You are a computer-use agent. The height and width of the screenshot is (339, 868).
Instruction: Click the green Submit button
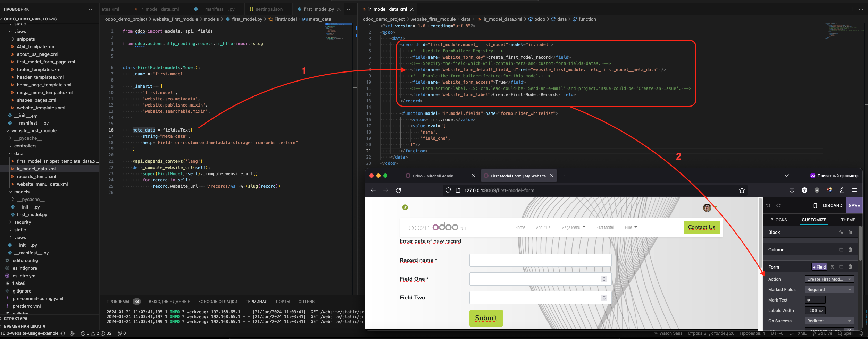[x=486, y=318]
